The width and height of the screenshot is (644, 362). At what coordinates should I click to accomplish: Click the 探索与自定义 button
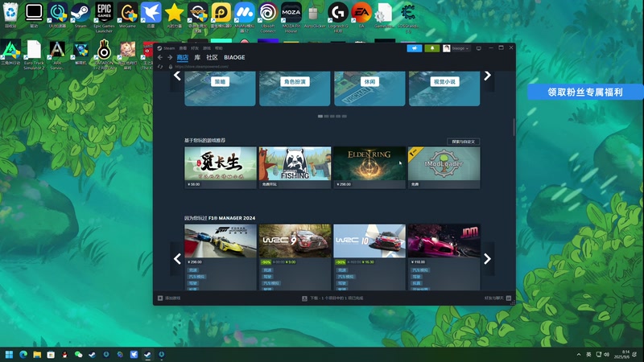click(464, 142)
